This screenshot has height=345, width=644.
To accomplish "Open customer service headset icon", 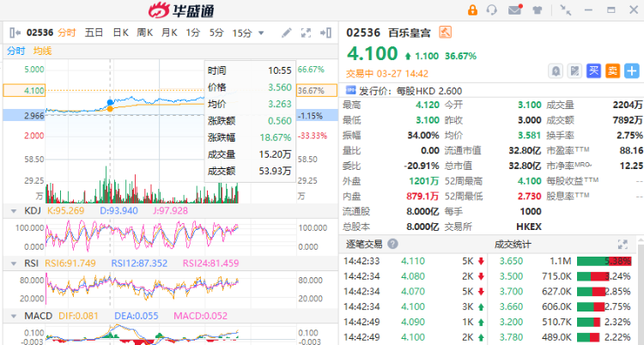I will pos(492,10).
